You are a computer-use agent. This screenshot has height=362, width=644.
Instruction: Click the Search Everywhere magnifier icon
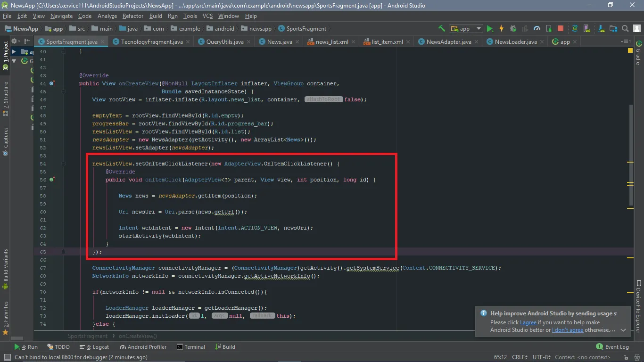pyautogui.click(x=625, y=29)
